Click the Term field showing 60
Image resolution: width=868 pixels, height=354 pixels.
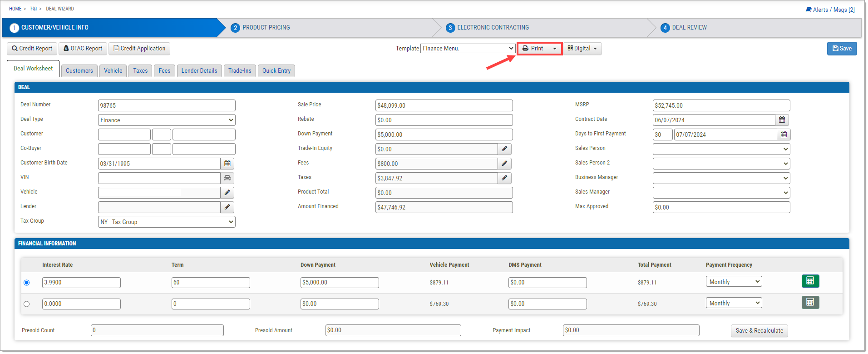click(x=211, y=283)
